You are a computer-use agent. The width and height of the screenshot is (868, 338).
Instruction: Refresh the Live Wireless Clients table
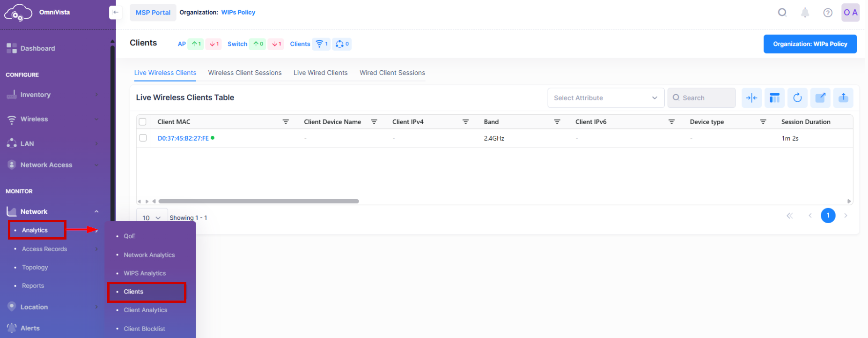pyautogui.click(x=797, y=98)
